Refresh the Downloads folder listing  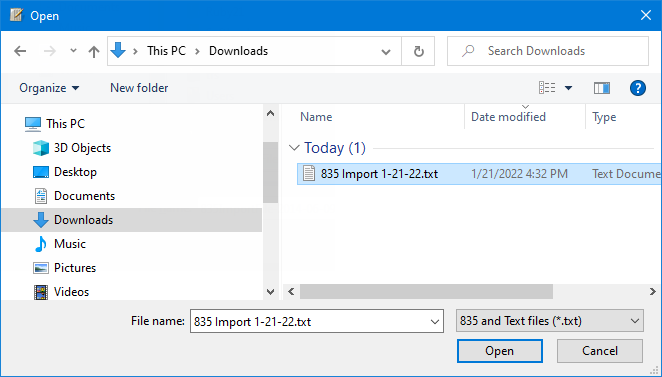pos(418,51)
